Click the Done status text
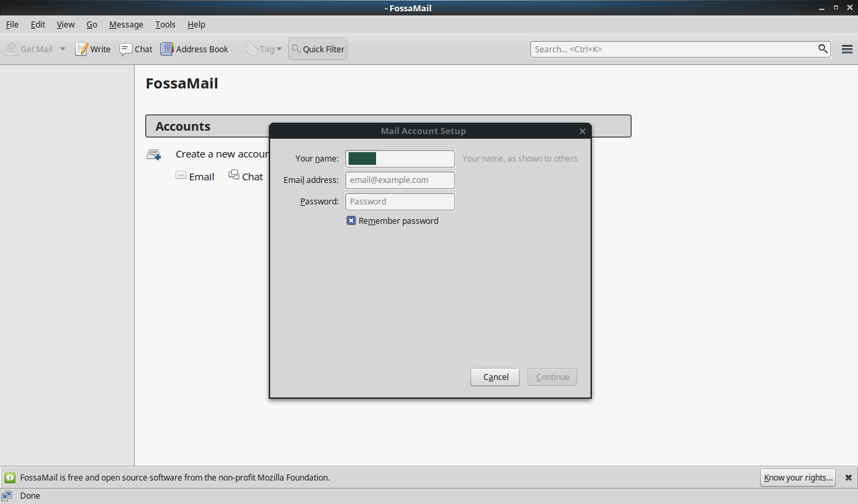The image size is (858, 504). click(30, 496)
